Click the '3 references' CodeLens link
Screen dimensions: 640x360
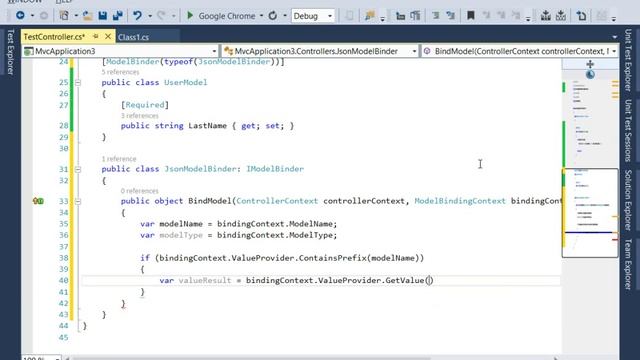coord(140,116)
